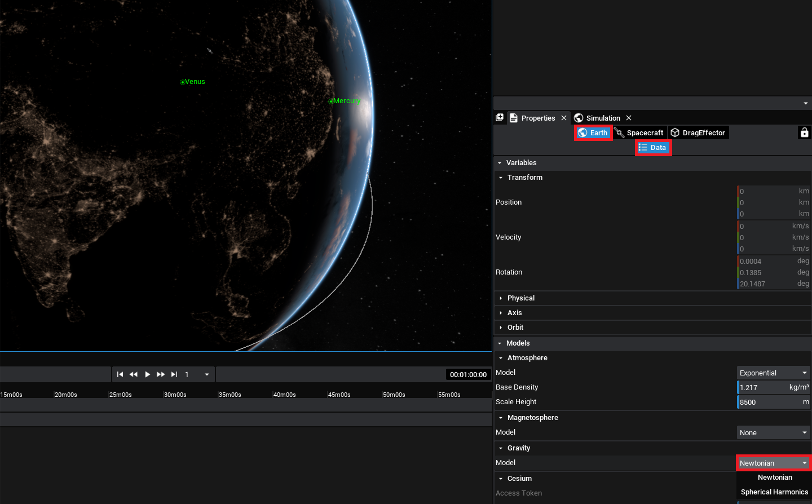The image size is (812, 504).
Task: Toggle the properties panel lock icon
Action: 804,132
